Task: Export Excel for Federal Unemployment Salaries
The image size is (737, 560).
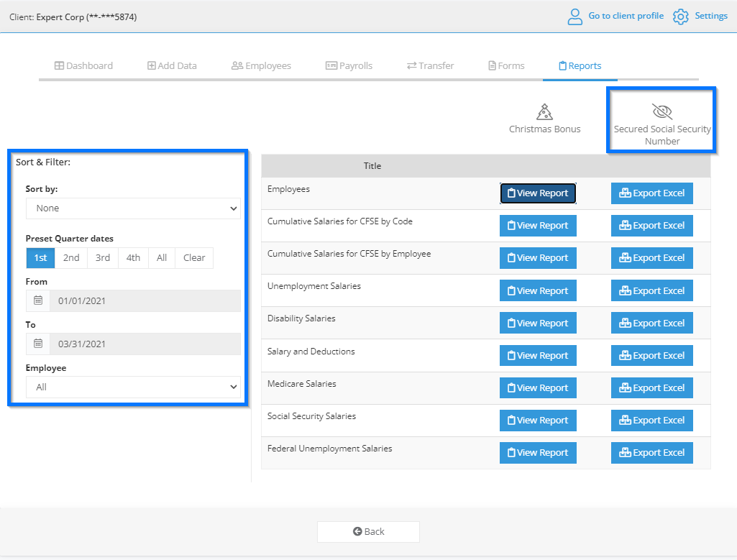Action: pyautogui.click(x=651, y=453)
